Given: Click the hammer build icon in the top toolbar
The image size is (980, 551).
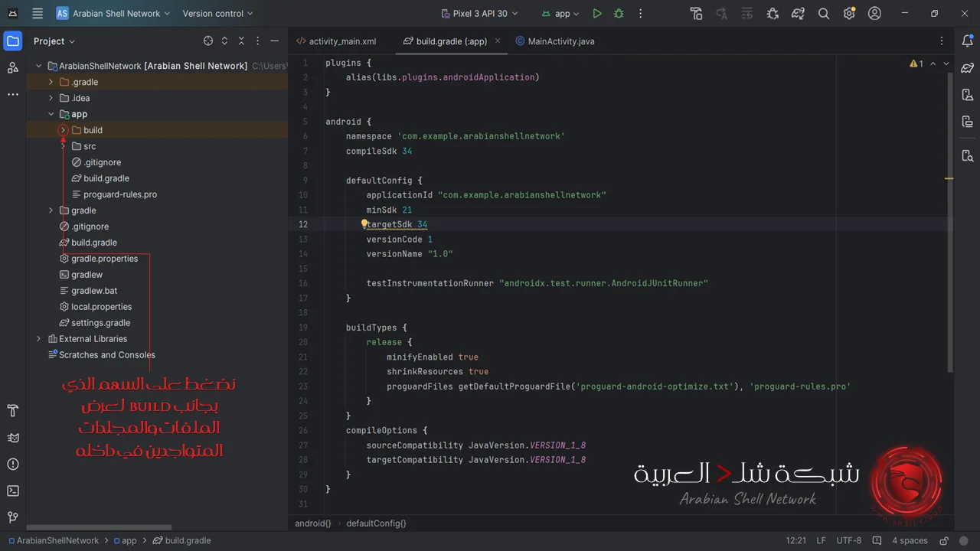Looking at the screenshot, I should [696, 14].
